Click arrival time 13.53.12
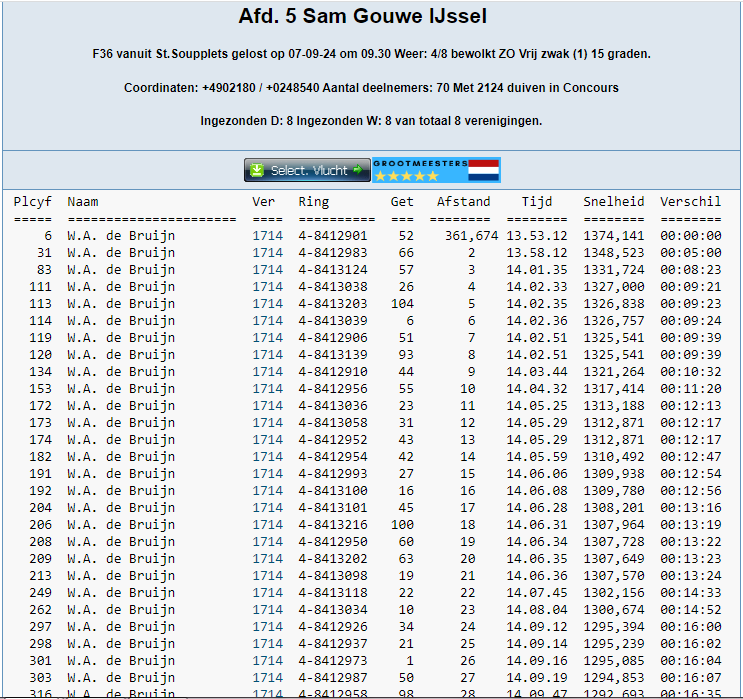 click(536, 236)
